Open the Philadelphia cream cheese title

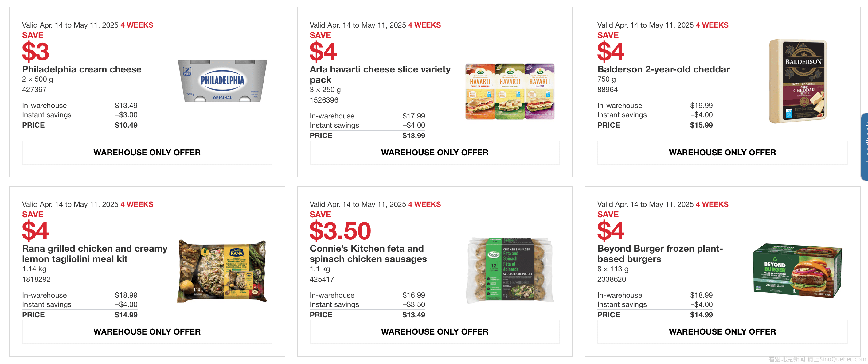click(x=82, y=69)
